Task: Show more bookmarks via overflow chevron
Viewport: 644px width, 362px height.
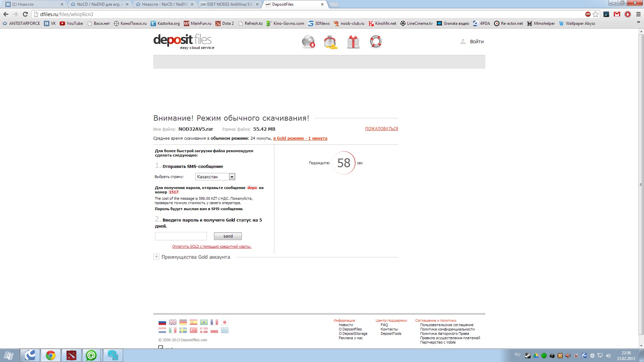Action: [638, 22]
